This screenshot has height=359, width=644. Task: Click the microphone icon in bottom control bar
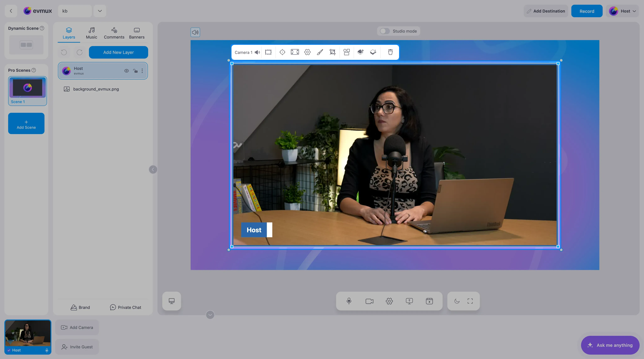click(349, 301)
